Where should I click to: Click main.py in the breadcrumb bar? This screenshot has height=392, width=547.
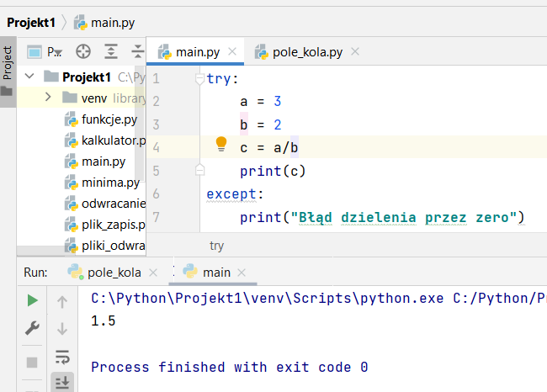click(x=104, y=23)
